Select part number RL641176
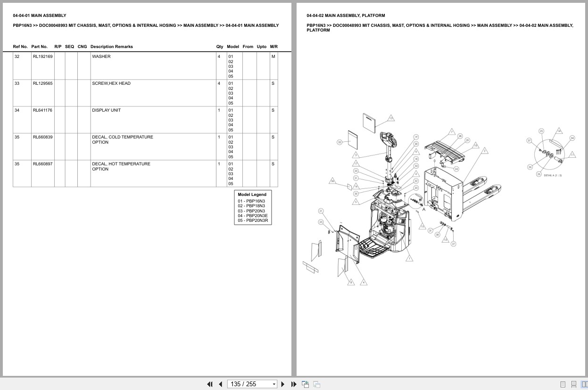The width and height of the screenshot is (588, 390). [42, 110]
